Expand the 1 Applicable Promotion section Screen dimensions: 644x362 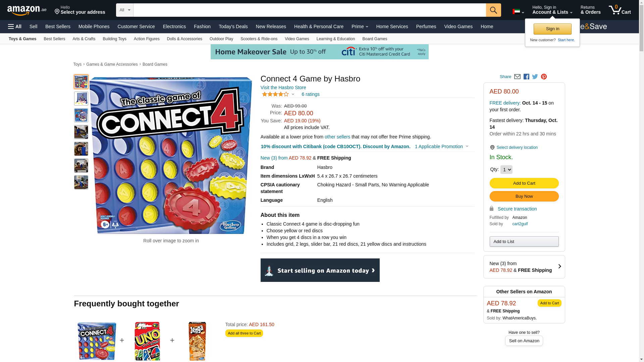(x=441, y=146)
